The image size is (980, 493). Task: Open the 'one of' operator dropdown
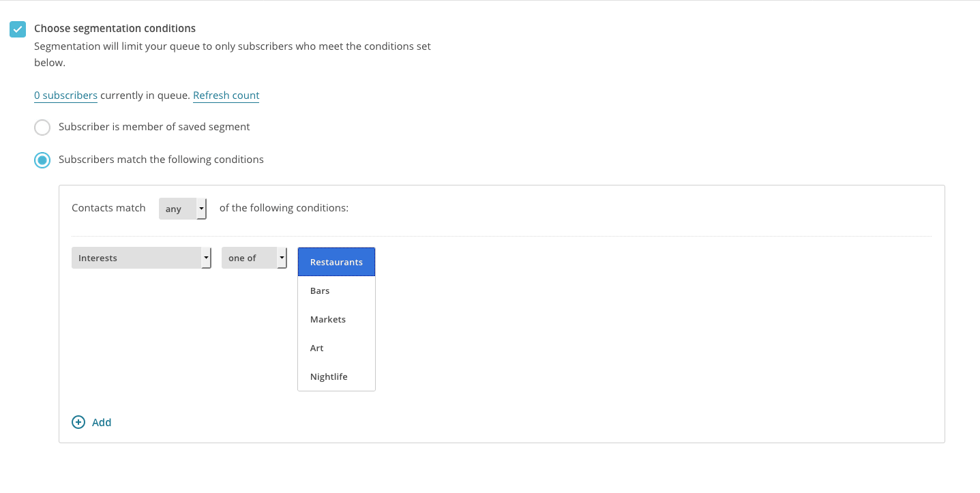[x=254, y=258]
